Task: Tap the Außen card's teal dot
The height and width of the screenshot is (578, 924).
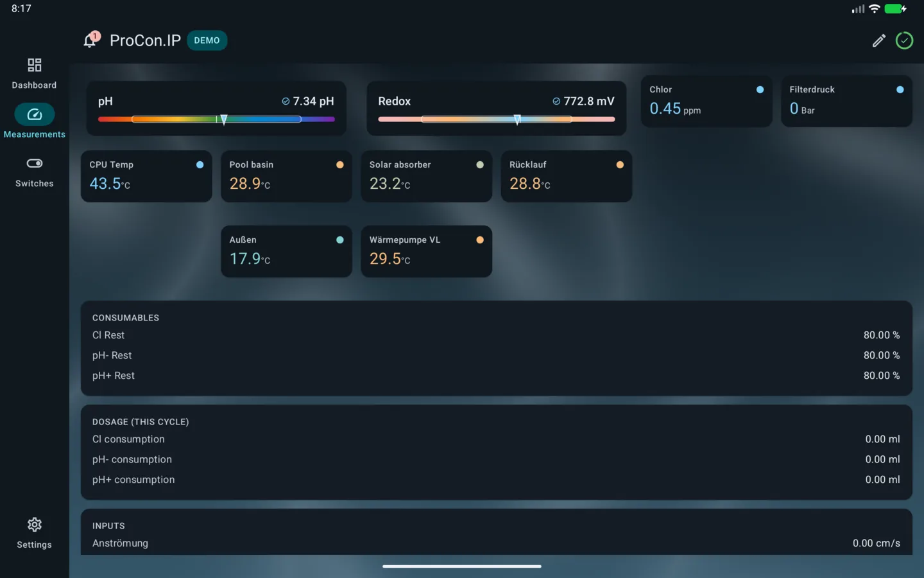Action: [x=339, y=240]
